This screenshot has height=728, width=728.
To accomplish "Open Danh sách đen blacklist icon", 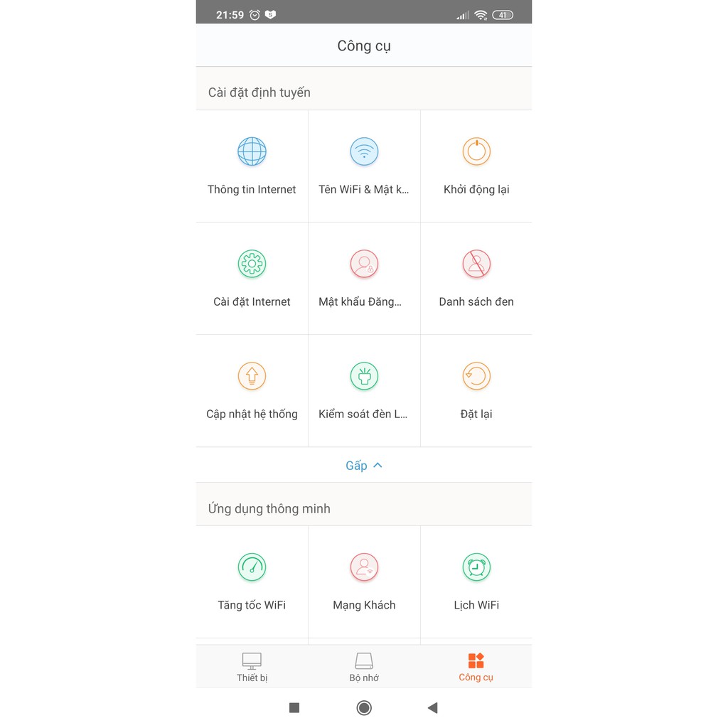I will pyautogui.click(x=476, y=264).
